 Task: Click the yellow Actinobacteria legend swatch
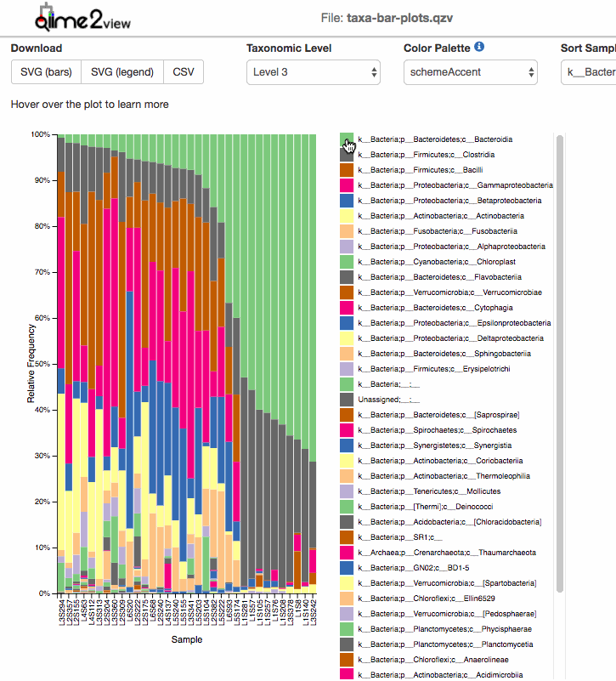point(347,216)
